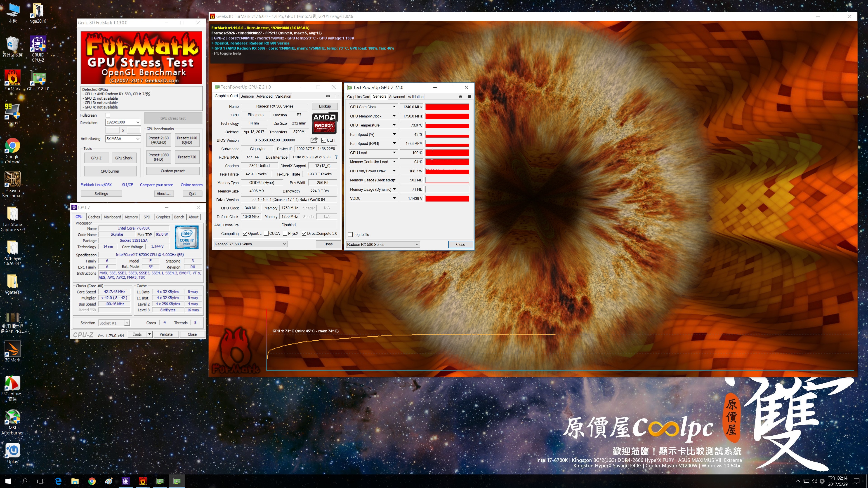Toggle the DirectCompute 5.0 checkbox
The height and width of the screenshot is (488, 868).
[x=304, y=233]
